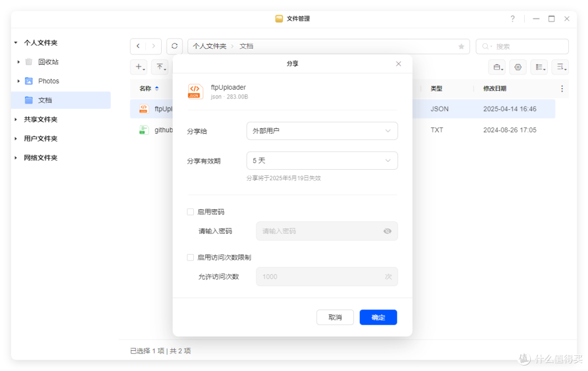588x371 pixels.
Task: Enable the 启用访问次数限制 checkbox
Action: (x=191, y=257)
